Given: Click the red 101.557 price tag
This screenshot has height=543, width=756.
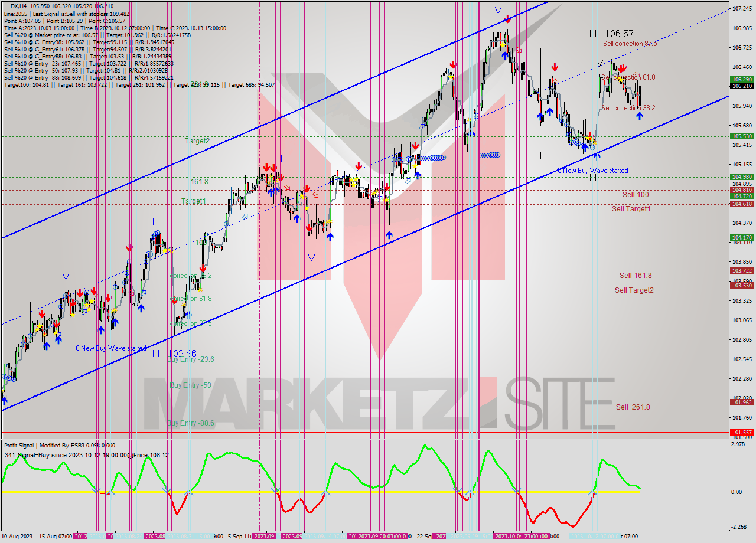Looking at the screenshot, I should tap(742, 432).
